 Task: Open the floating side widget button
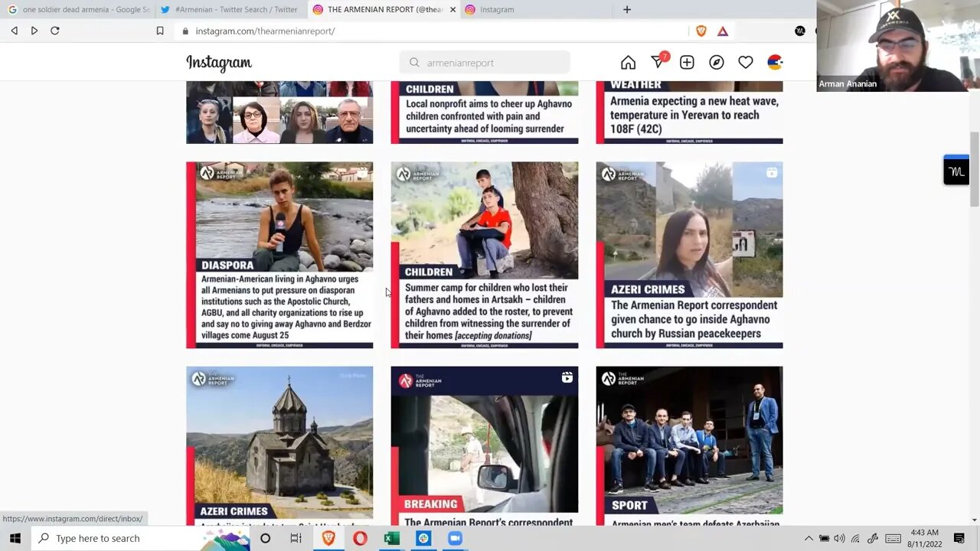click(x=956, y=171)
